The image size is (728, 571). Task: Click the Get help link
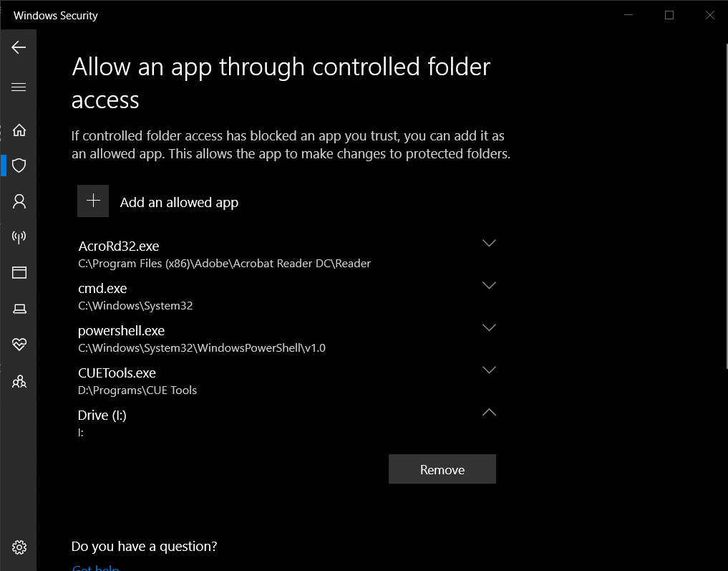coord(96,568)
